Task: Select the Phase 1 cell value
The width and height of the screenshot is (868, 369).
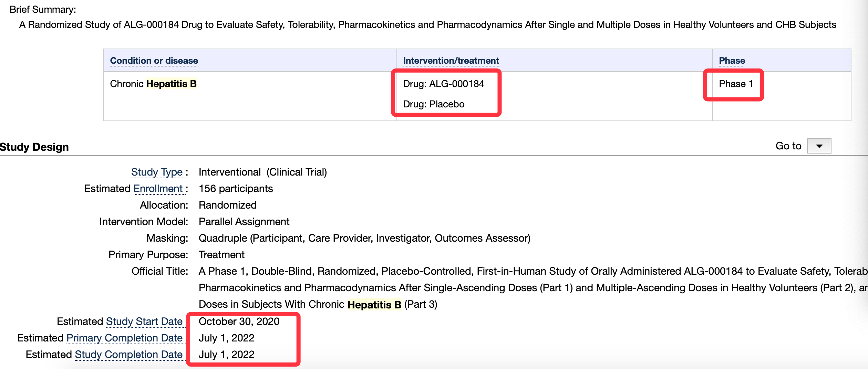Action: [736, 84]
